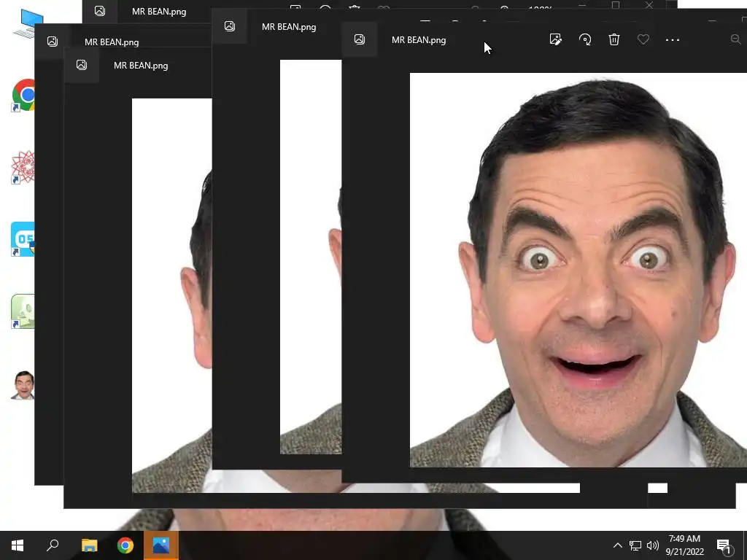This screenshot has width=747, height=560.
Task: Click photo in lower-left Photos window
Action: coord(172,295)
